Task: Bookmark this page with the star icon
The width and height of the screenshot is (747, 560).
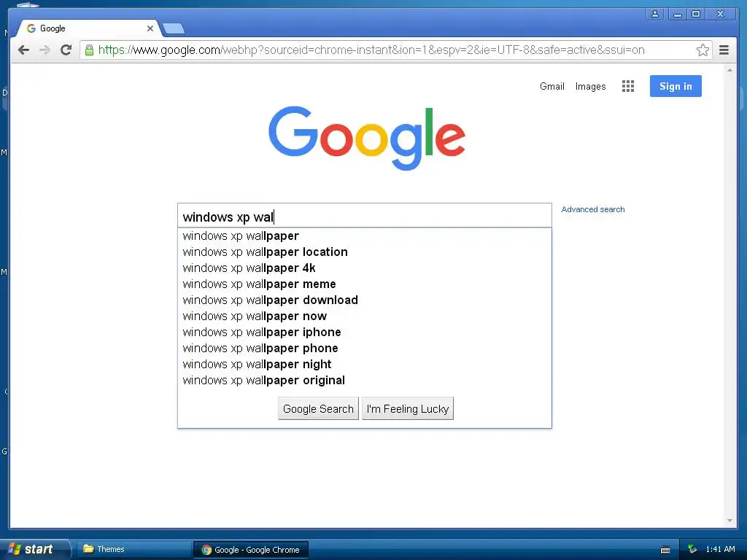Action: (x=703, y=50)
